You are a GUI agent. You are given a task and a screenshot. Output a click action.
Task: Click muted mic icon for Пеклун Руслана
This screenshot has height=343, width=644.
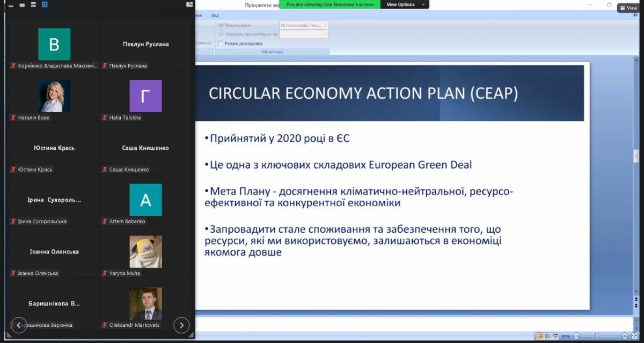tap(105, 65)
